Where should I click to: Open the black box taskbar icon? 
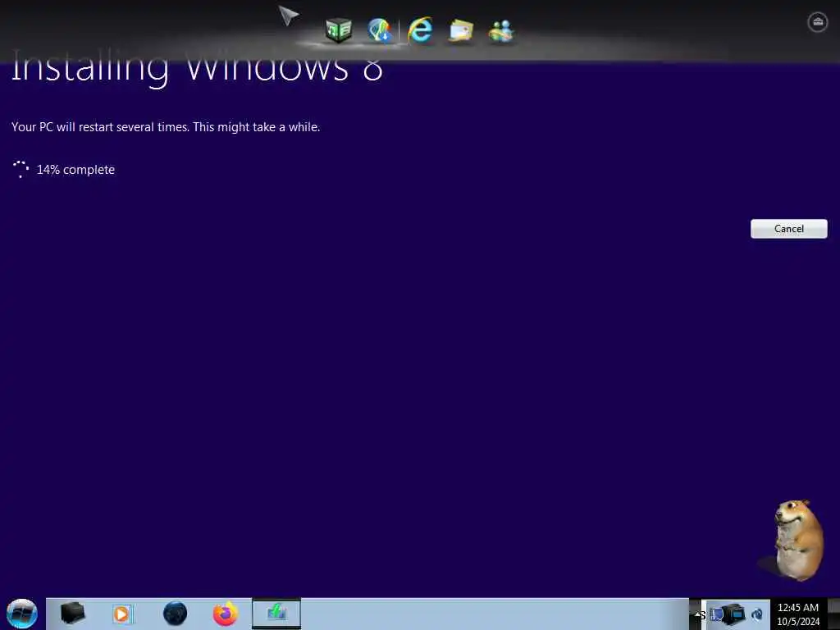point(72,614)
